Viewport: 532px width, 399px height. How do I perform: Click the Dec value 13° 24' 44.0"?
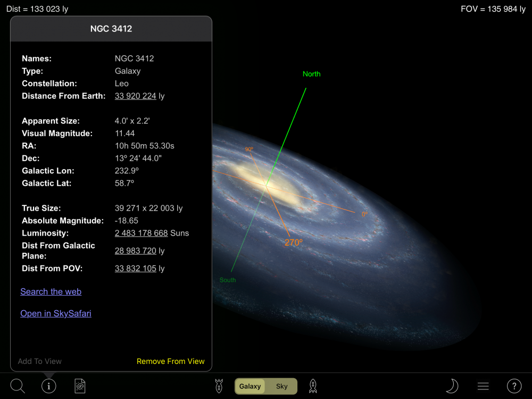[138, 159]
